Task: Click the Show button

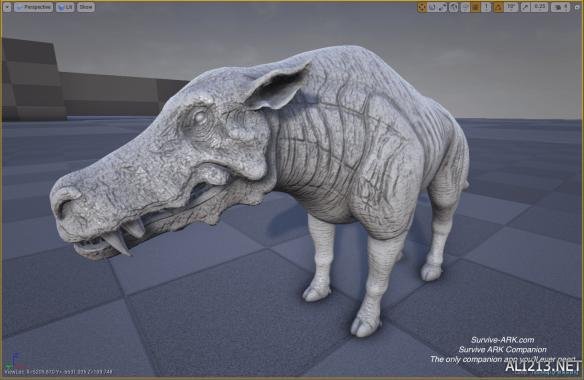Action: [x=86, y=7]
